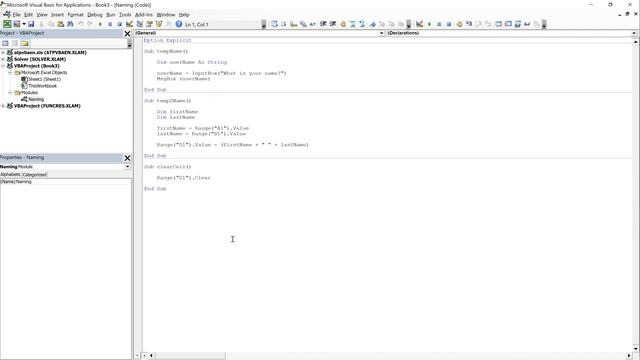Open the Insert menu
The height and width of the screenshot is (360, 640).
coord(58,15)
